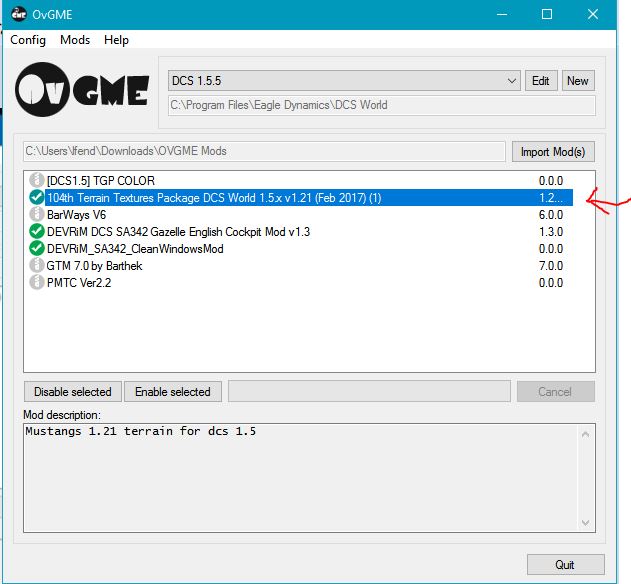The width and height of the screenshot is (631, 584).
Task: Click the Edit configuration button
Action: click(540, 81)
